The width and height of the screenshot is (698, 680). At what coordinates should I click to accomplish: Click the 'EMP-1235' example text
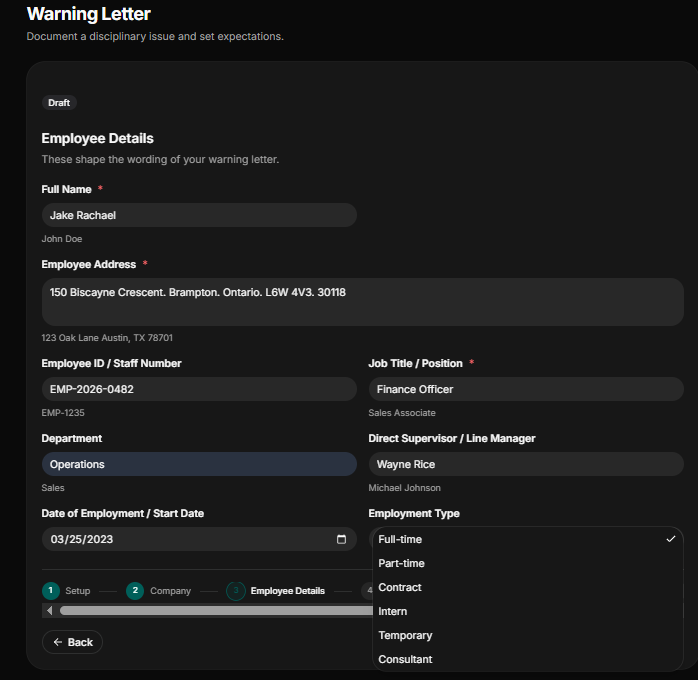coord(63,413)
